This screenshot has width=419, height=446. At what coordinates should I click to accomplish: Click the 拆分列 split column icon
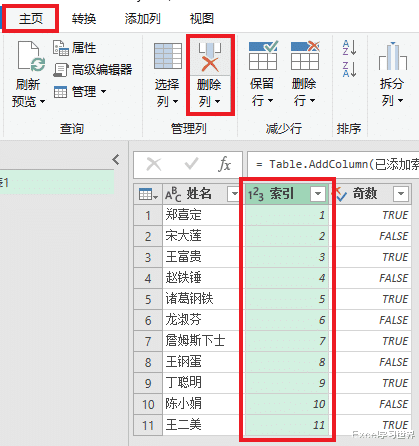pyautogui.click(x=393, y=56)
